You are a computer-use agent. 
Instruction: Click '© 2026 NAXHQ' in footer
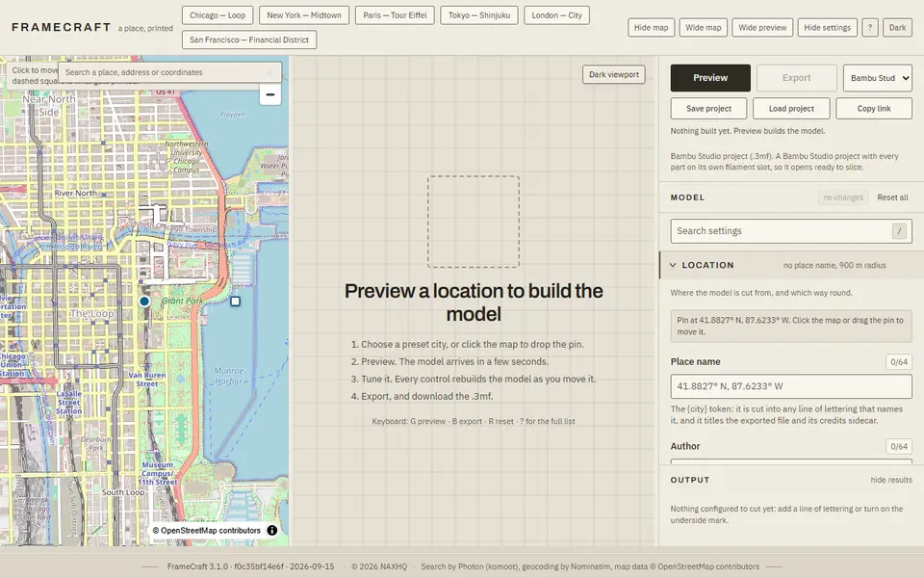pyautogui.click(x=379, y=566)
